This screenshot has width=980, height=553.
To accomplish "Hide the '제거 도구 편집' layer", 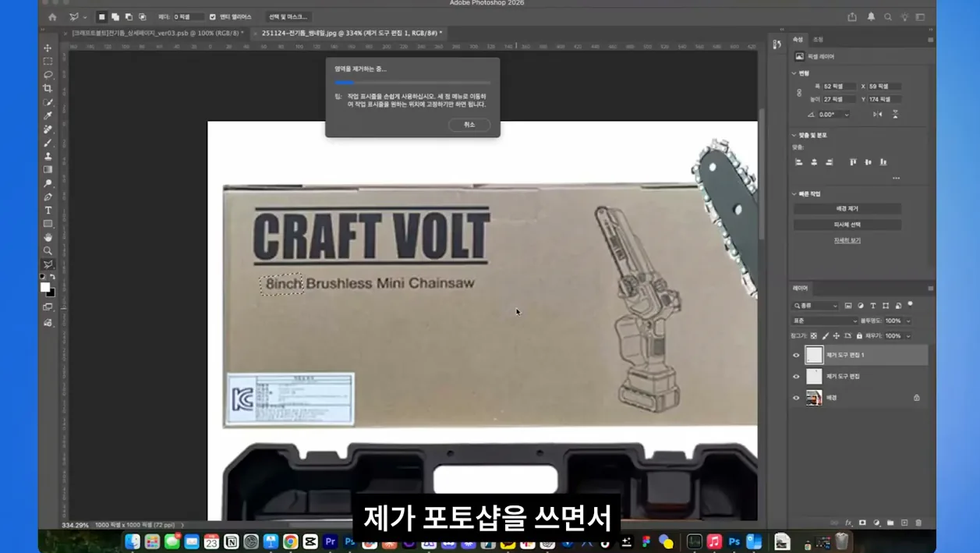I will click(x=796, y=376).
